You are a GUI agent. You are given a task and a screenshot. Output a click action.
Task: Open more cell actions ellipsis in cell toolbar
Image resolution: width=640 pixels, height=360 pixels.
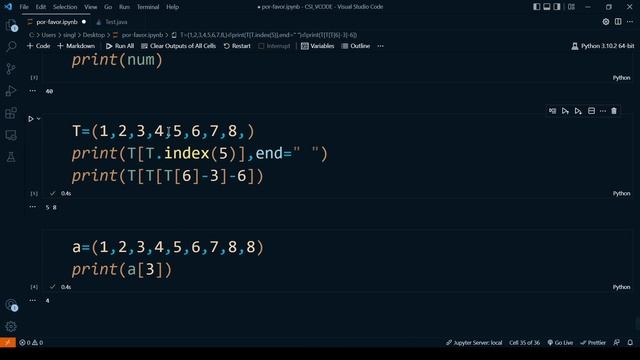(x=603, y=111)
